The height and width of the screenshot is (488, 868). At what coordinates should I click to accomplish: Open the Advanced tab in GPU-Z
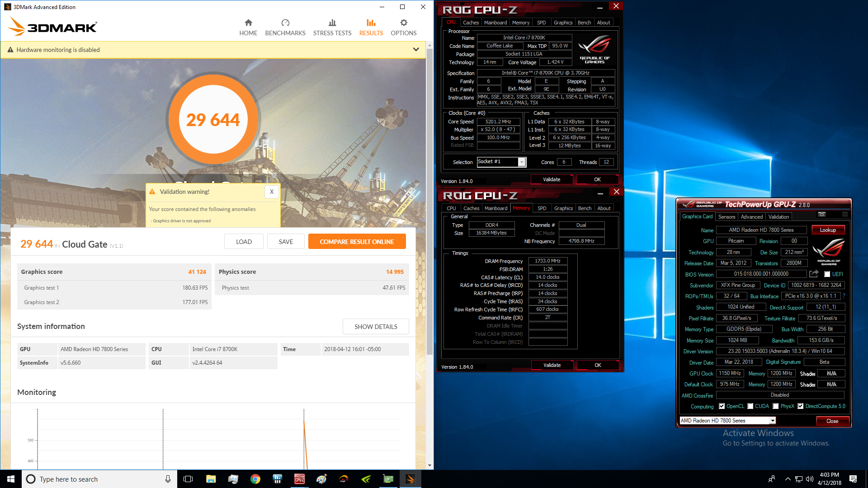click(752, 217)
